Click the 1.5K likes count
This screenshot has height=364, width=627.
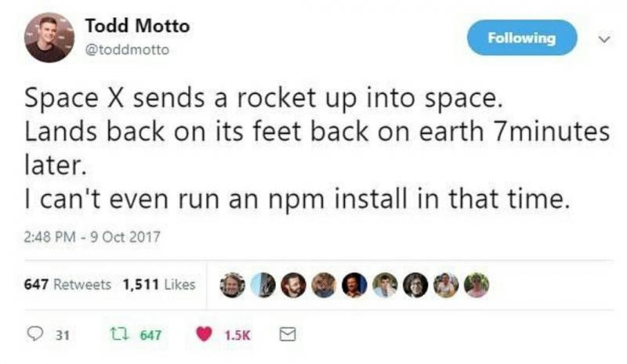click(x=236, y=335)
